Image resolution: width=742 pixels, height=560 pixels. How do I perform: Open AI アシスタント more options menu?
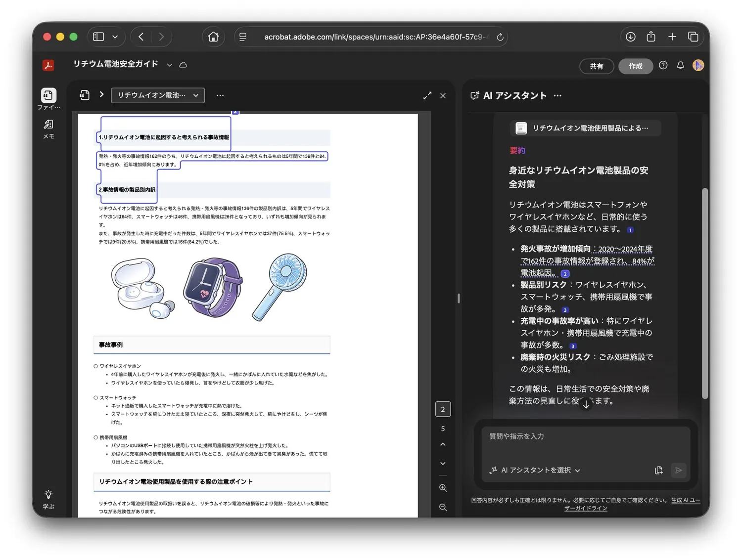point(557,95)
